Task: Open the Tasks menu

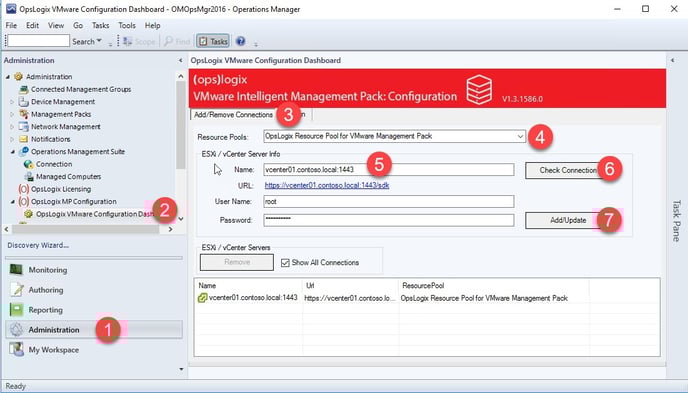Action: [100, 25]
